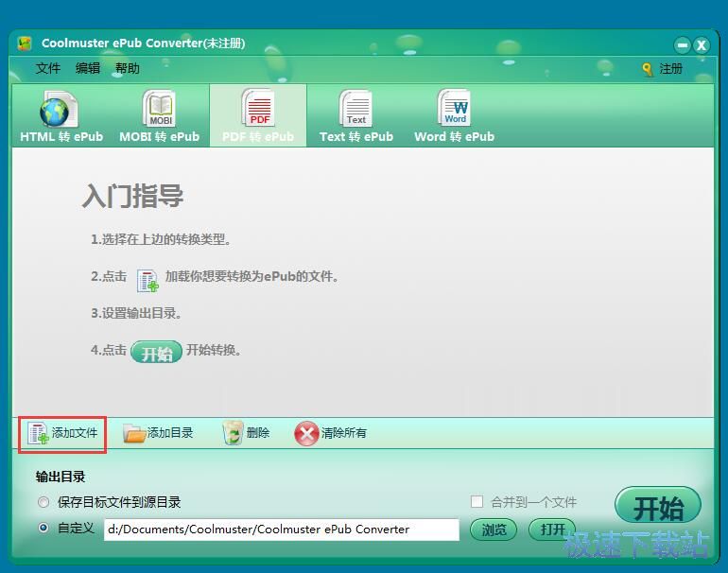Select the PDF 转 ePub conversion mode
This screenshot has height=573, width=728.
(x=258, y=116)
